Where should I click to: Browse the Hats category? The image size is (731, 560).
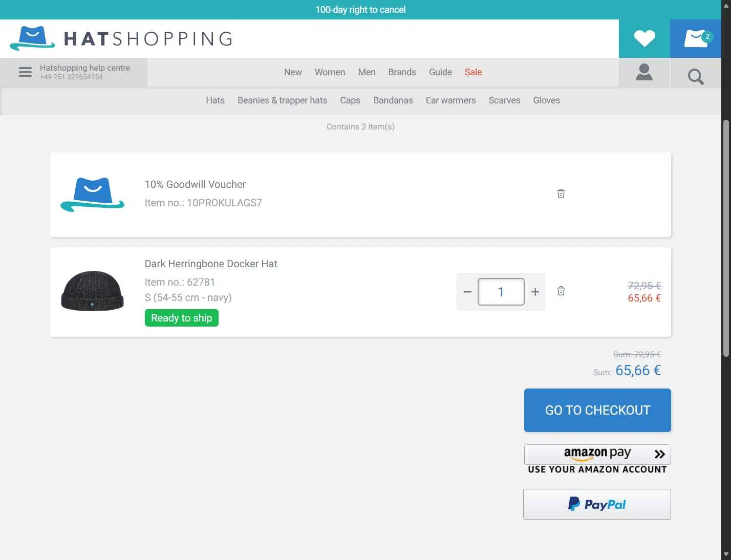(x=215, y=100)
